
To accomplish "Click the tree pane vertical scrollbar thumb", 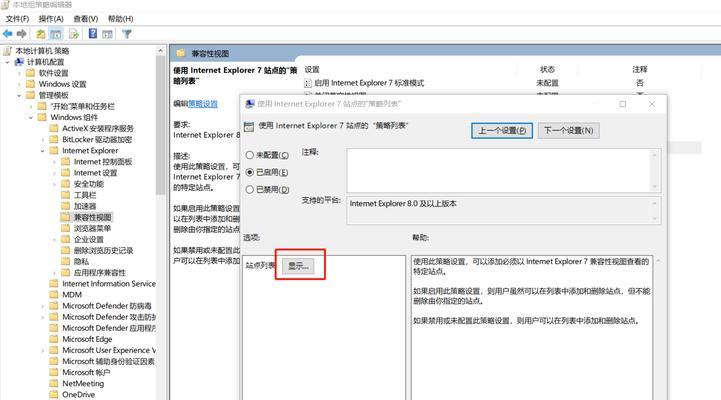I will [x=160, y=125].
